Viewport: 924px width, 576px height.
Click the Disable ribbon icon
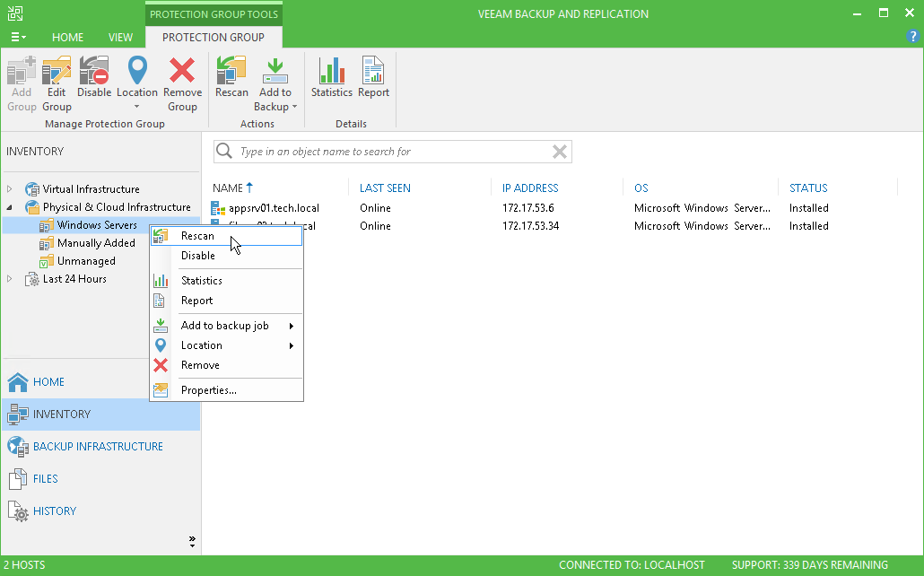coord(94,71)
